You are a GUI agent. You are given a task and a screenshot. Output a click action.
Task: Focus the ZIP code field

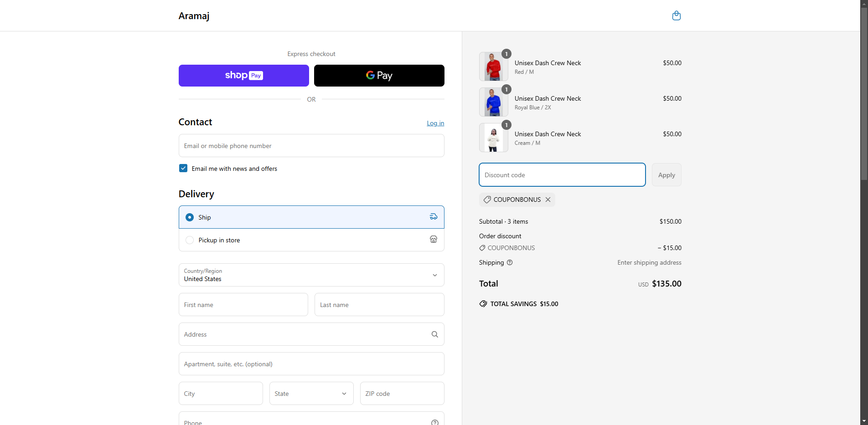(402, 394)
